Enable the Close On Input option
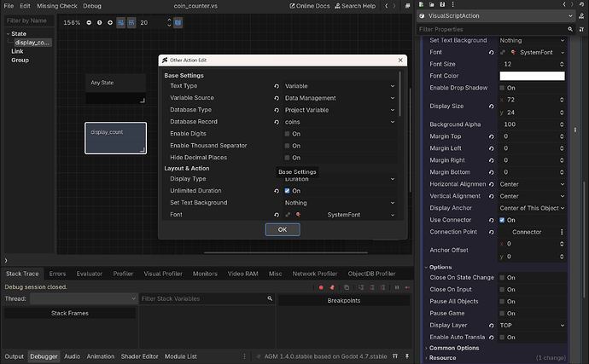This screenshot has height=364, width=589. pos(502,290)
